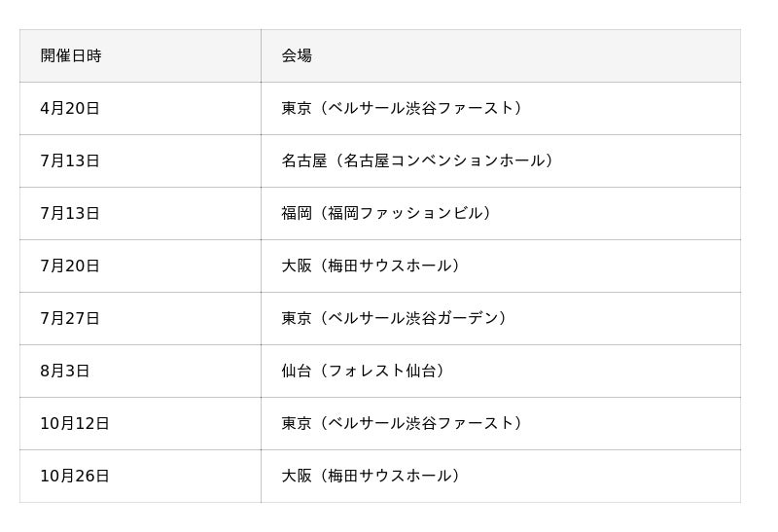Click the city name 仙台 before the parentheses
Screen dimensions: 778x532
click(297, 372)
